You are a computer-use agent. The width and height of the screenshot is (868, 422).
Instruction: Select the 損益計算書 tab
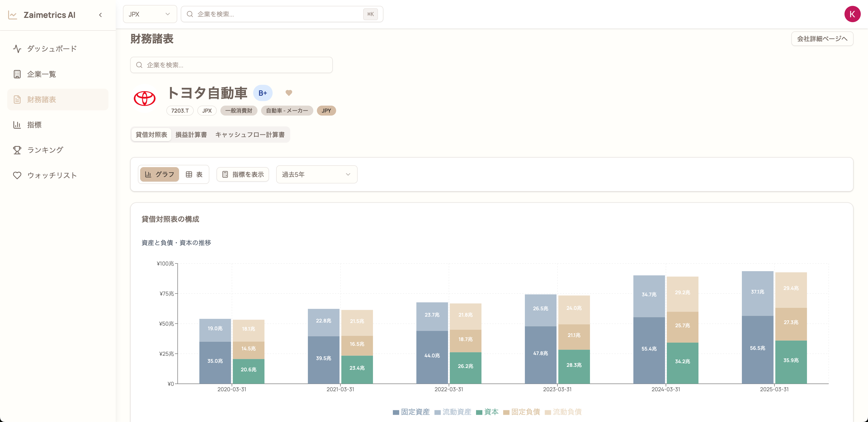click(191, 135)
